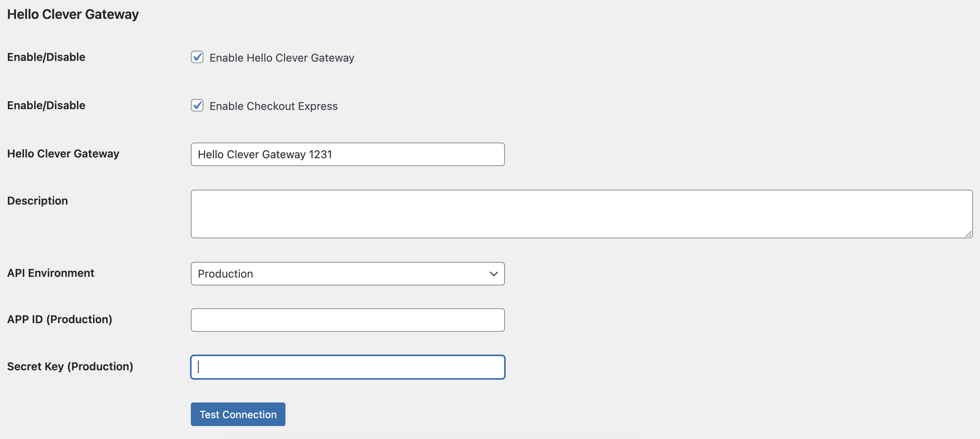This screenshot has width=980, height=439.
Task: Click the 'APP ID (Production)' label
Action: (x=60, y=319)
